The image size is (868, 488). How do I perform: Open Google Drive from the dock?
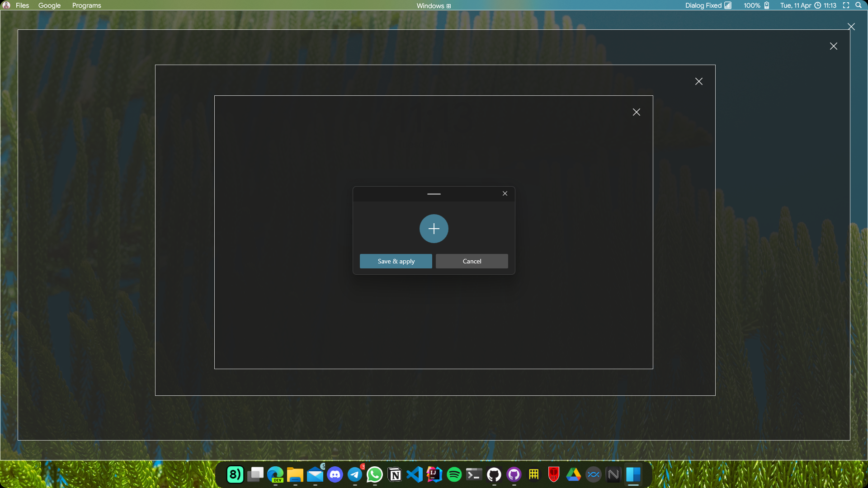pos(574,474)
